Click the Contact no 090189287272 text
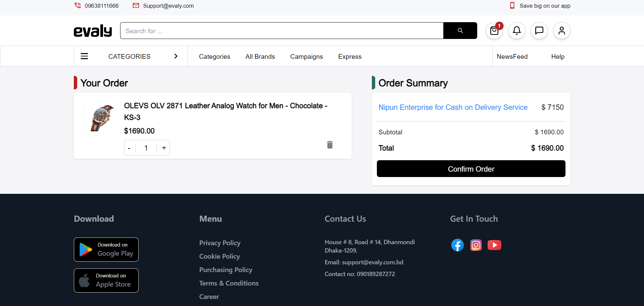The height and width of the screenshot is (306, 644). [360, 274]
